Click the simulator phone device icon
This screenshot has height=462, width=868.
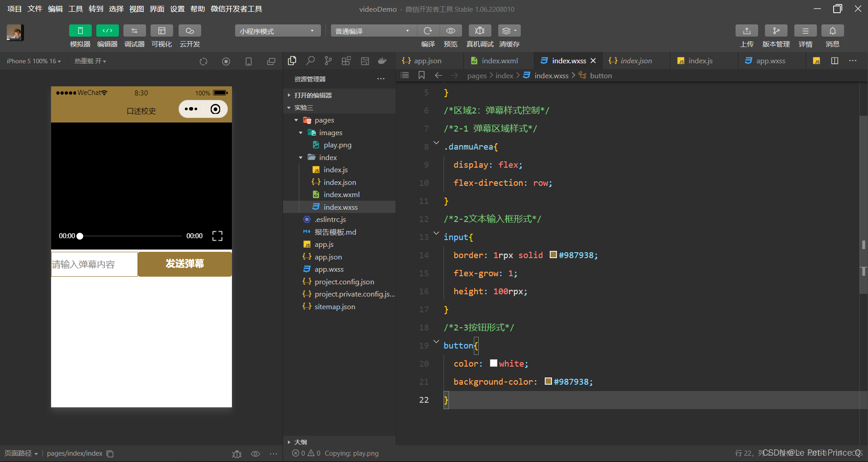tap(249, 61)
